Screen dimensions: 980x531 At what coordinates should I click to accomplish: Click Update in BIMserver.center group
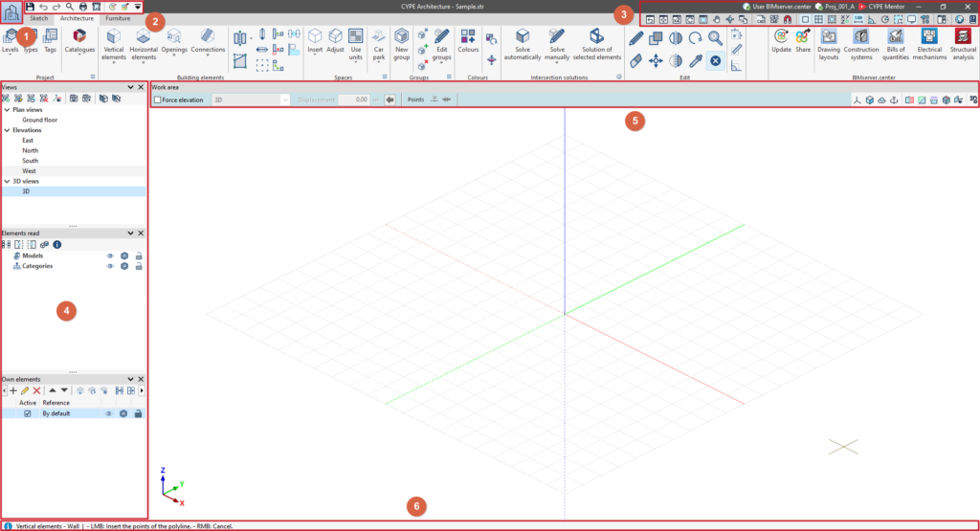pyautogui.click(x=781, y=40)
